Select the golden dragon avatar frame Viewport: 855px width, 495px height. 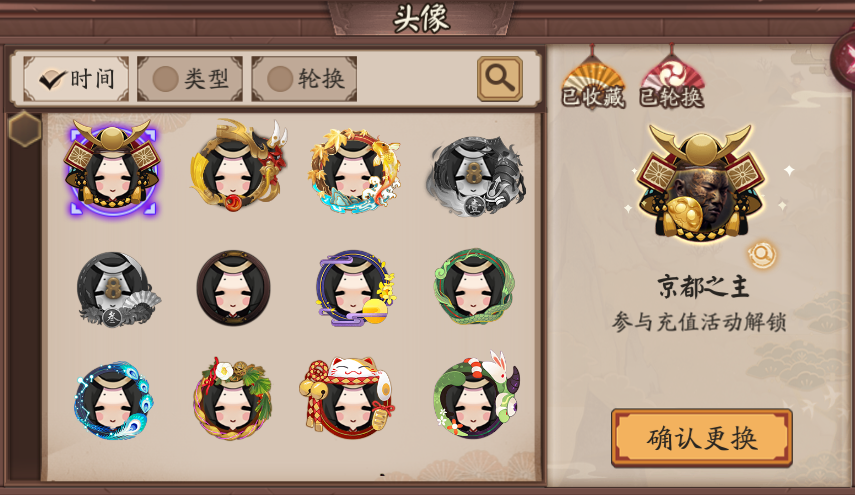(x=238, y=166)
